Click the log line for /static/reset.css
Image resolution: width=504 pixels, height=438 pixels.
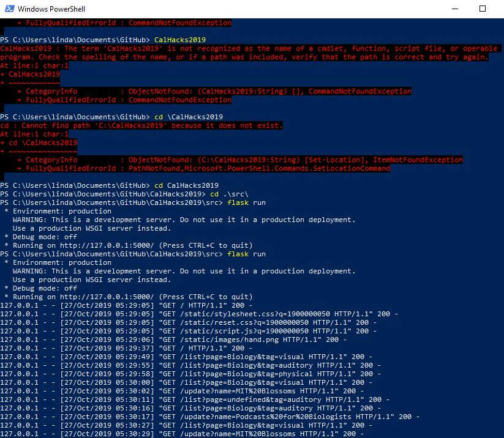click(189, 322)
